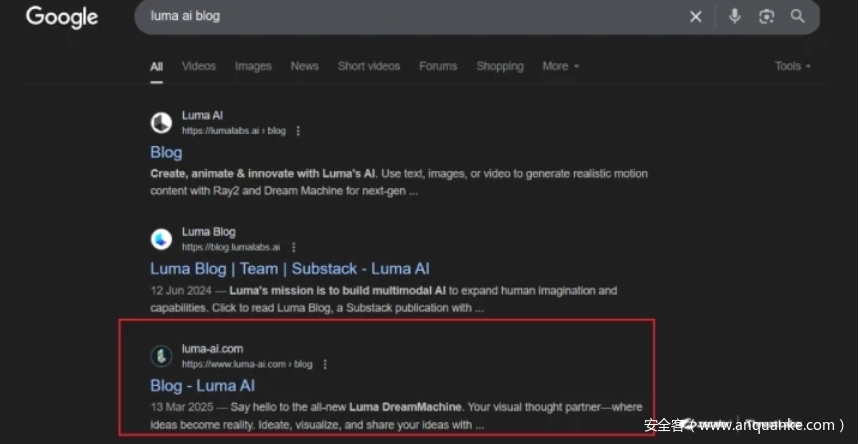The width and height of the screenshot is (860, 444).
Task: Open the Blog link from lumalabs.ai
Action: click(x=166, y=152)
